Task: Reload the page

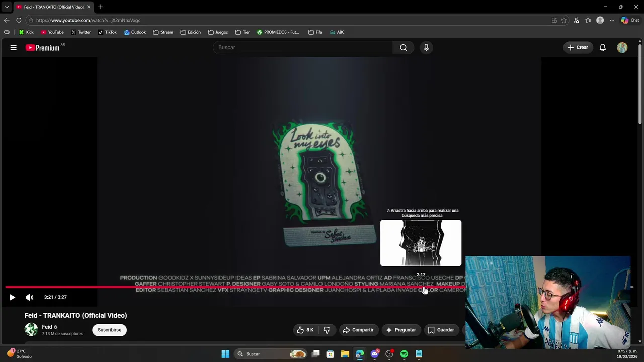Action: pyautogui.click(x=19, y=20)
